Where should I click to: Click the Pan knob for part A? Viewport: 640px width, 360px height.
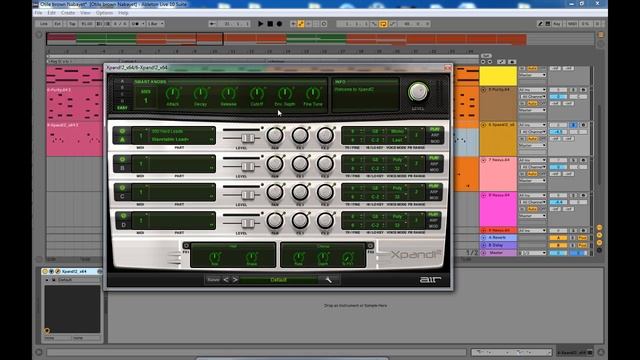point(275,135)
